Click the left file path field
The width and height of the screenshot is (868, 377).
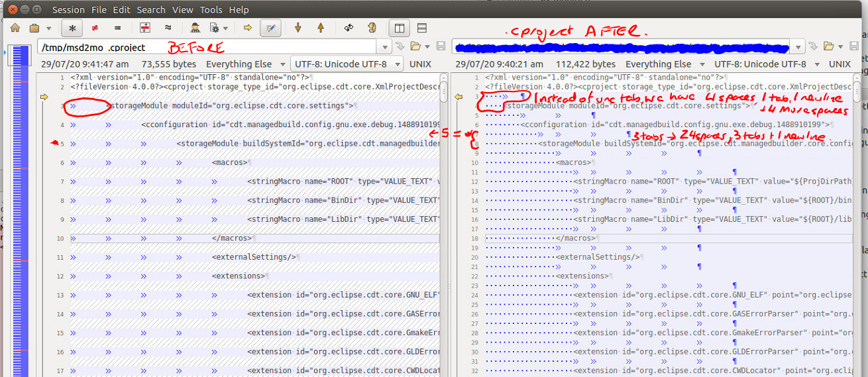[x=208, y=46]
